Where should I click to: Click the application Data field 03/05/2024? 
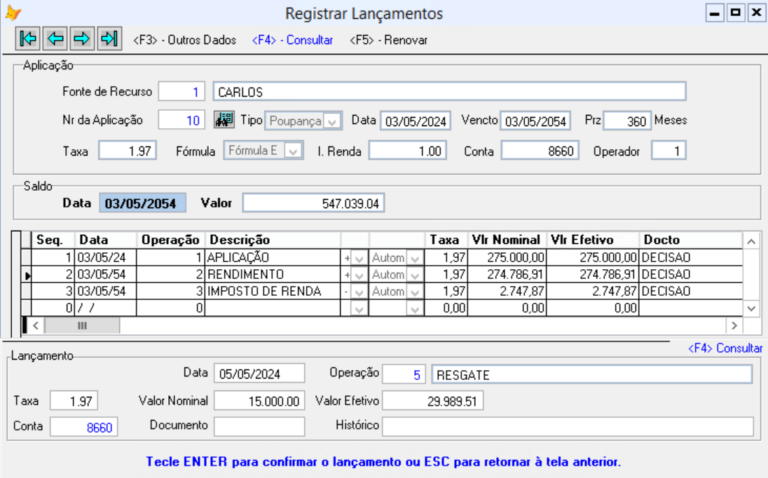415,121
